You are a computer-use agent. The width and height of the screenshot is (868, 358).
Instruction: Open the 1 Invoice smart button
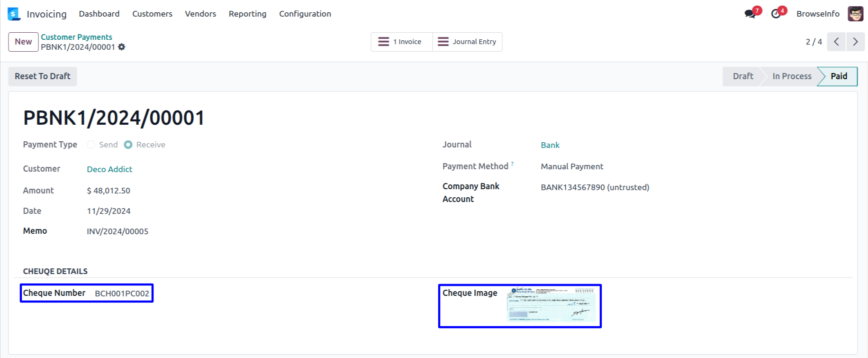[401, 42]
